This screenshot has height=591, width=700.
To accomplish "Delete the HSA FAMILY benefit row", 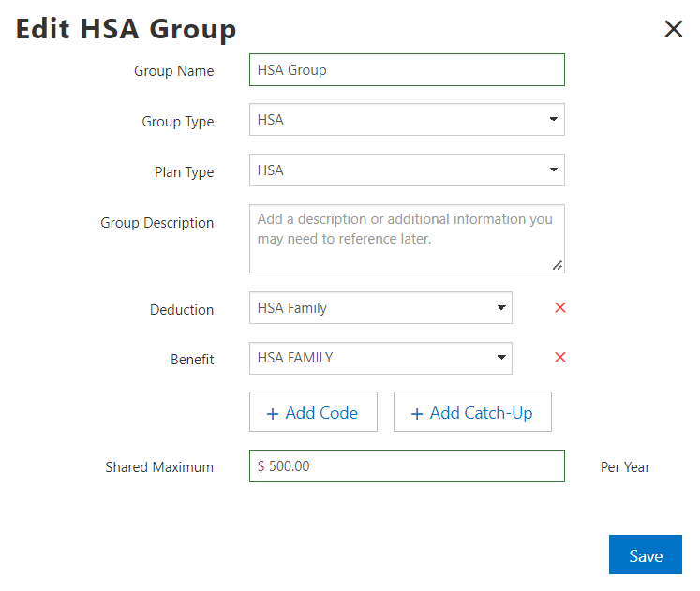I will tap(560, 357).
